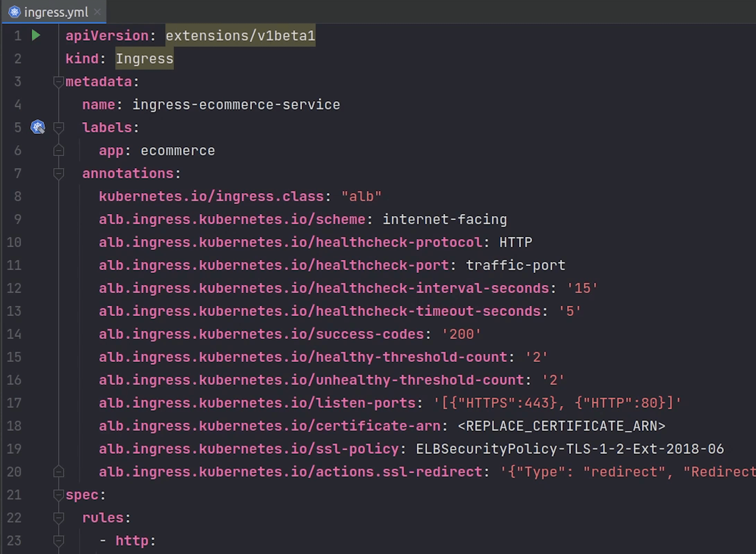The image size is (756, 554).
Task: Click the ELBSecurityPolicy ssl-policy value
Action: [569, 449]
